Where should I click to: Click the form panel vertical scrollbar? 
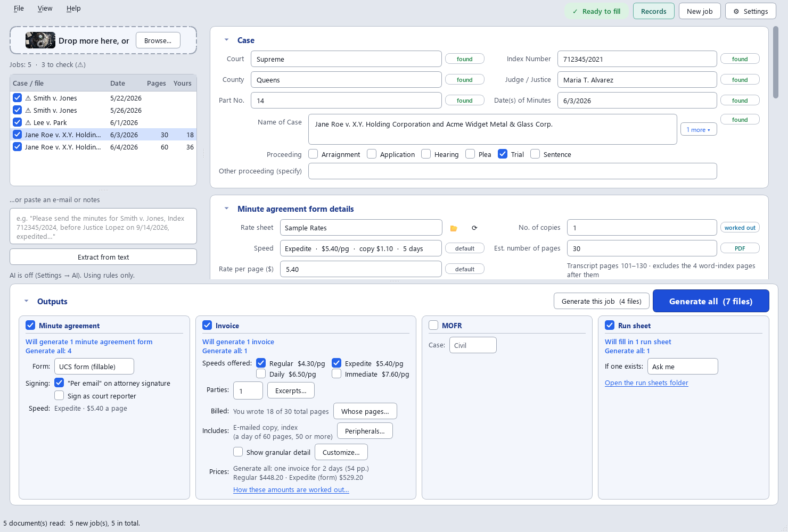point(776,61)
